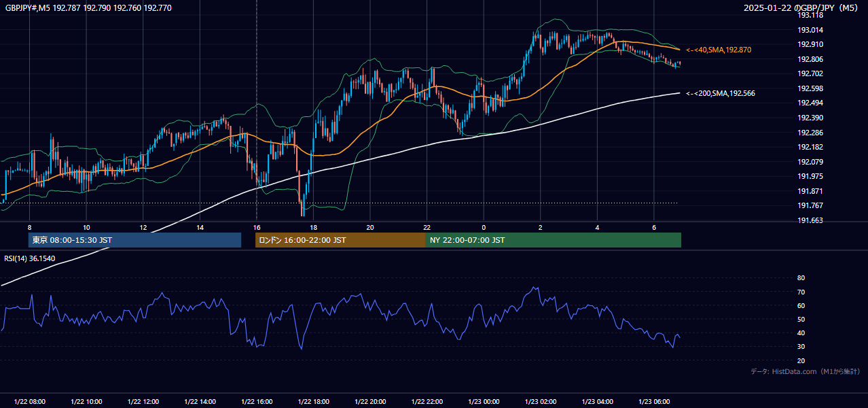Click price axis value 192.598
The width and height of the screenshot is (868, 408).
tap(810, 88)
